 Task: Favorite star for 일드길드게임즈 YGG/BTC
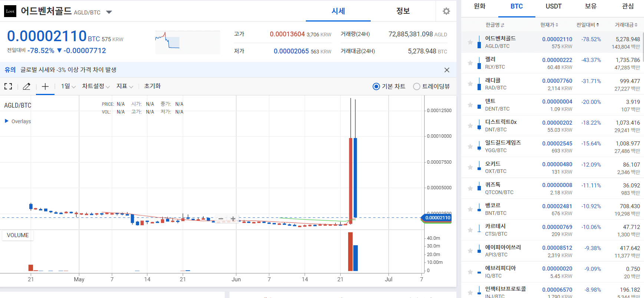click(470, 147)
